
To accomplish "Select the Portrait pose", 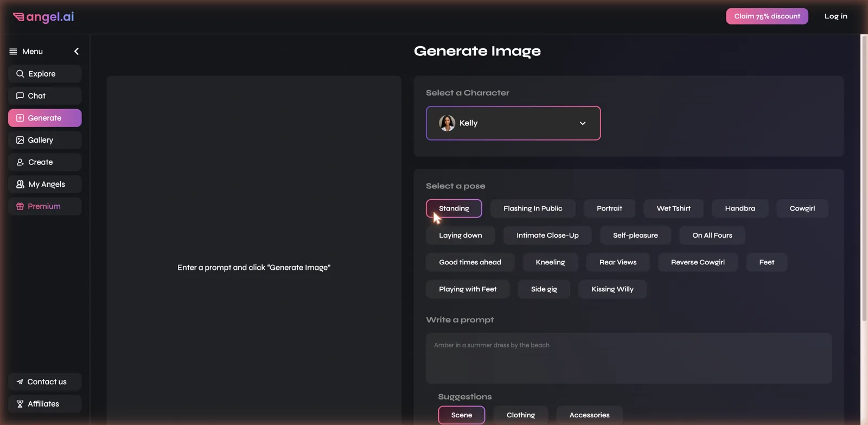I will point(609,208).
